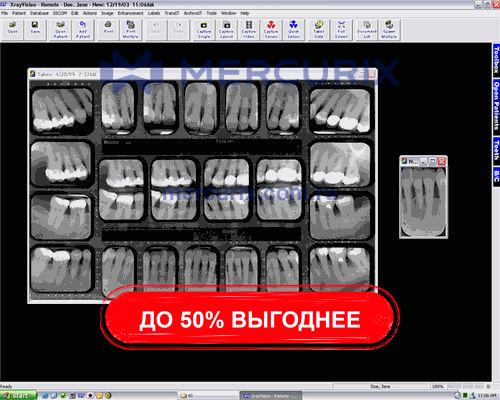Open the DICOM menu

point(60,13)
